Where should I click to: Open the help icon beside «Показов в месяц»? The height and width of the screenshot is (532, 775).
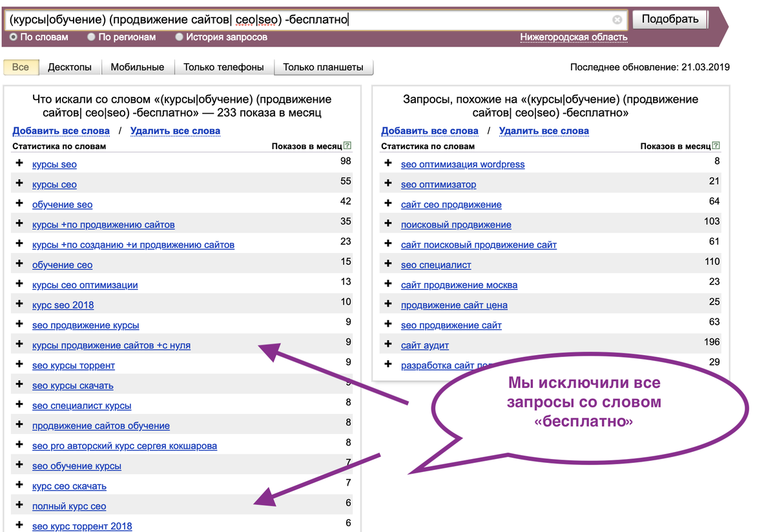coord(348,146)
